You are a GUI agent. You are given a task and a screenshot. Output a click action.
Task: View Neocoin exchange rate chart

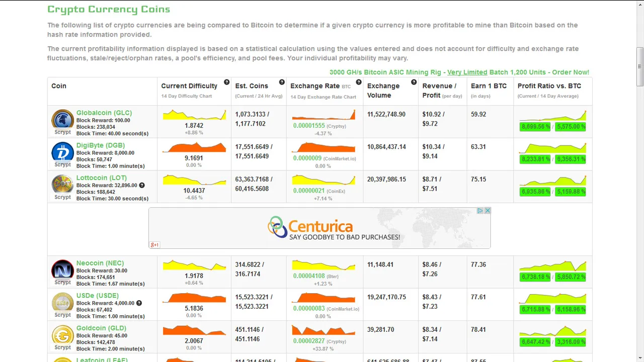pos(324,265)
